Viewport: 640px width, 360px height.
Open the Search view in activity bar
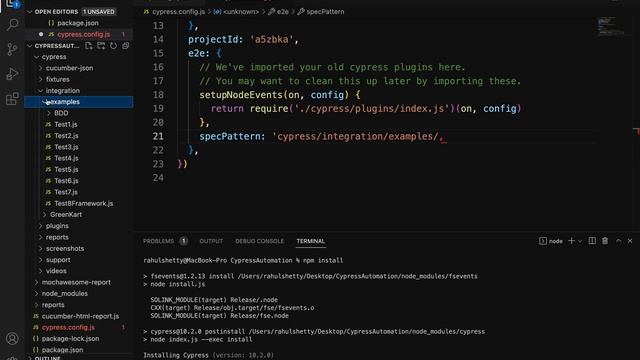click(x=12, y=24)
